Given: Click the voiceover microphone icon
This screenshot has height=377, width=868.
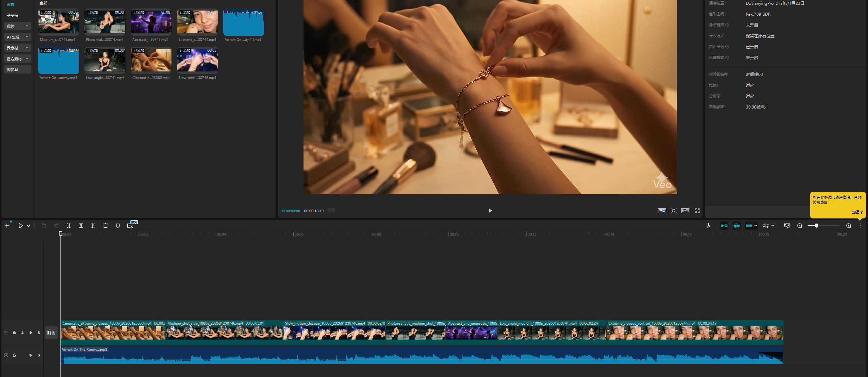Looking at the screenshot, I should pyautogui.click(x=708, y=226).
